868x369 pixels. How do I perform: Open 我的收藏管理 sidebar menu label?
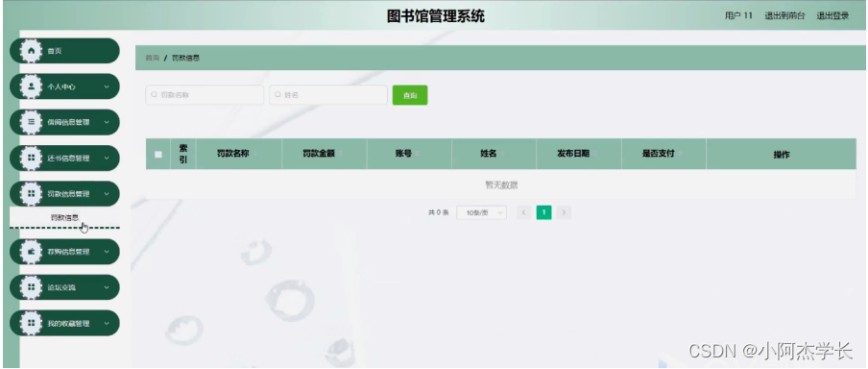68,324
